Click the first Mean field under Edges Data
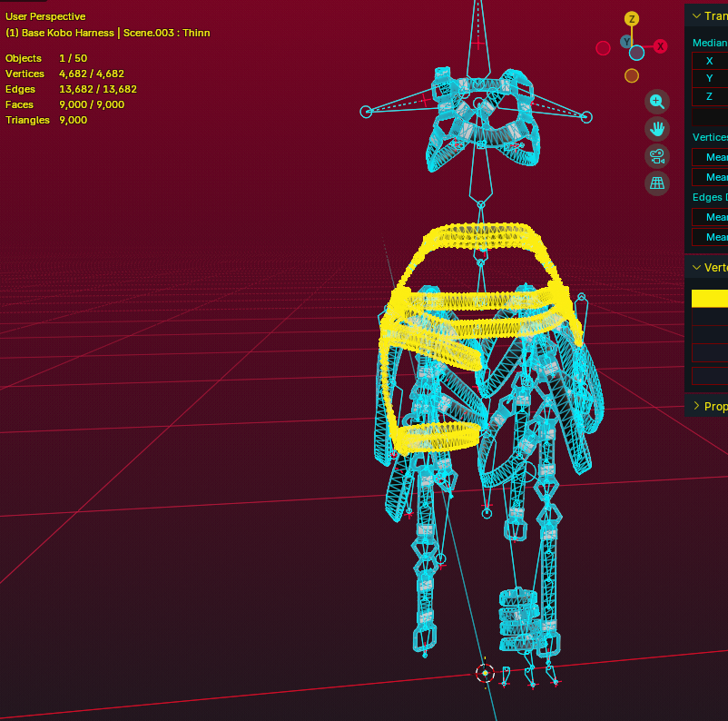The width and height of the screenshot is (728, 721). 710,217
